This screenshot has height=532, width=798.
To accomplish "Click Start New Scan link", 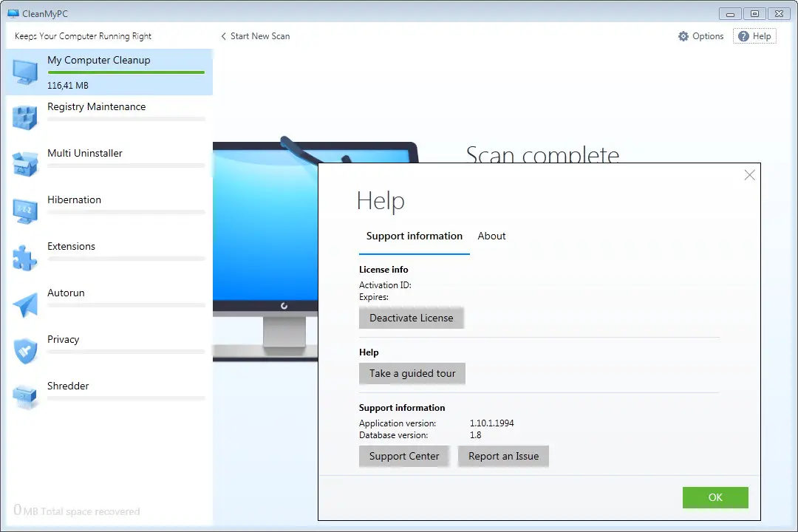I will 260,36.
